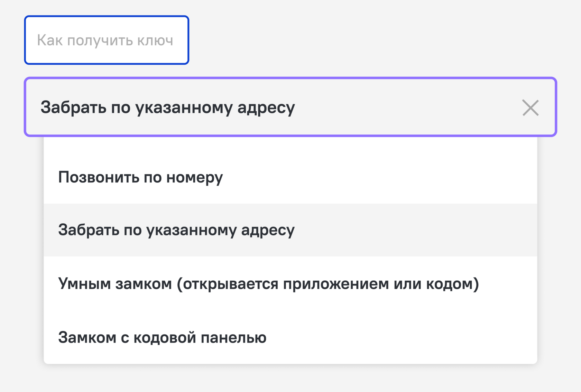Focus the purple-outlined combo box field
This screenshot has height=392, width=581.
coord(290,107)
